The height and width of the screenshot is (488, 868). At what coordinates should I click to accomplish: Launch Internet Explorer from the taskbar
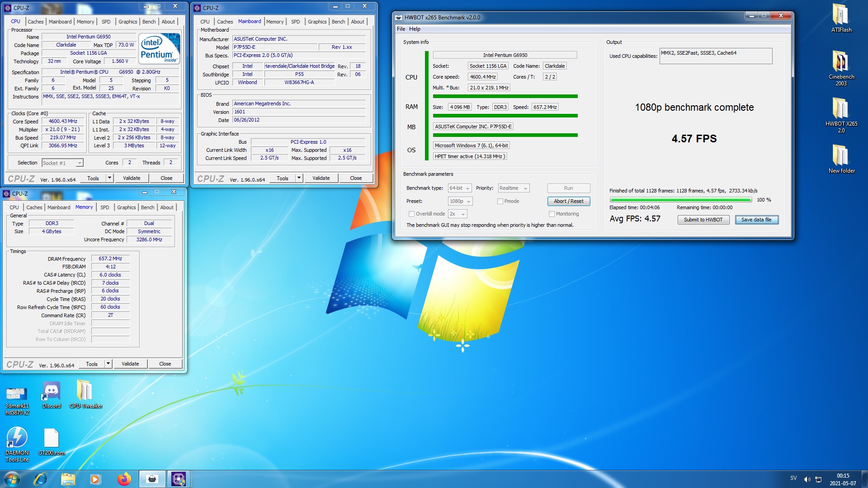point(41,479)
